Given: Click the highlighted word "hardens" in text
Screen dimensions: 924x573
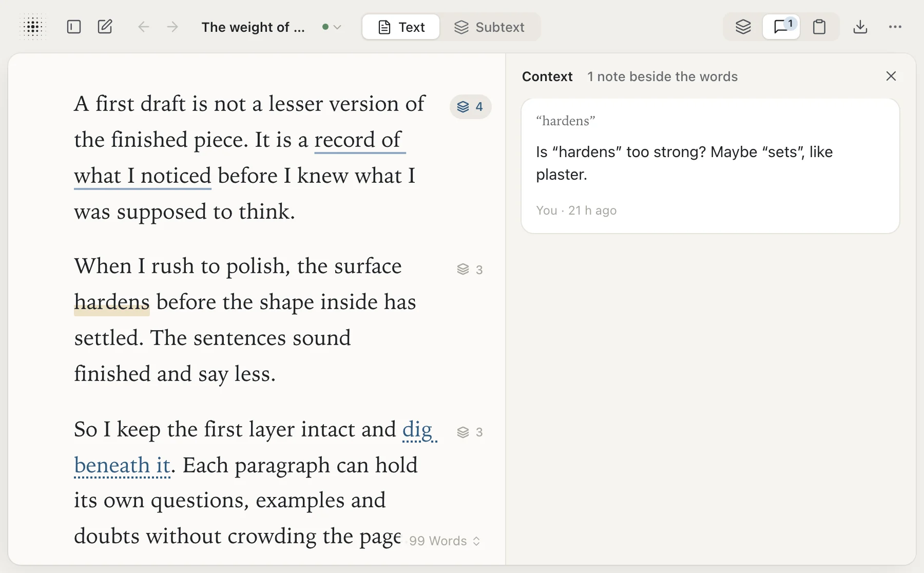Looking at the screenshot, I should 112,302.
